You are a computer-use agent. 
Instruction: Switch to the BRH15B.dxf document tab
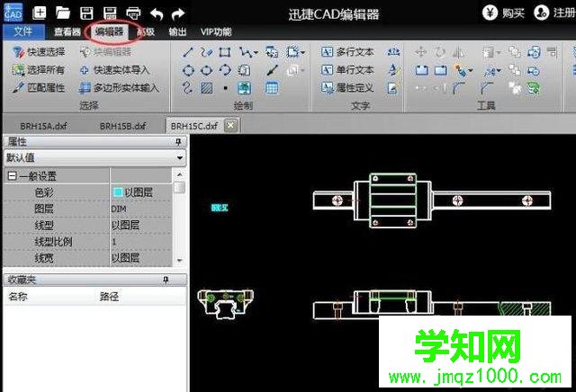click(x=122, y=126)
